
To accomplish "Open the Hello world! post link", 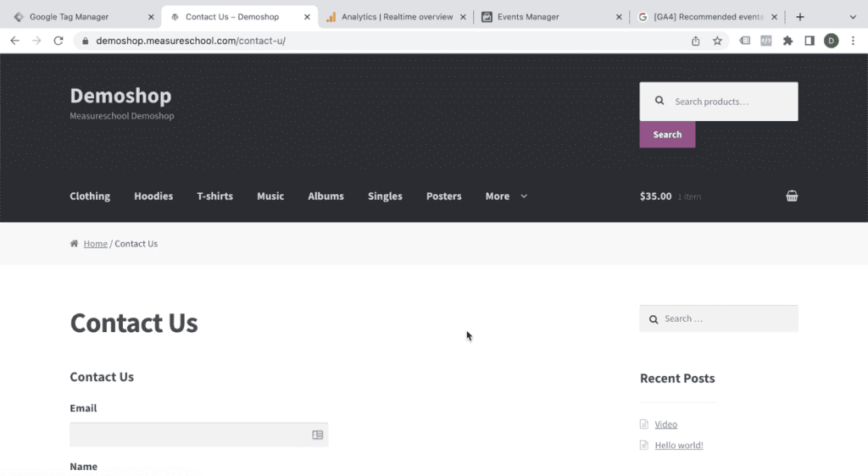I will tap(679, 445).
